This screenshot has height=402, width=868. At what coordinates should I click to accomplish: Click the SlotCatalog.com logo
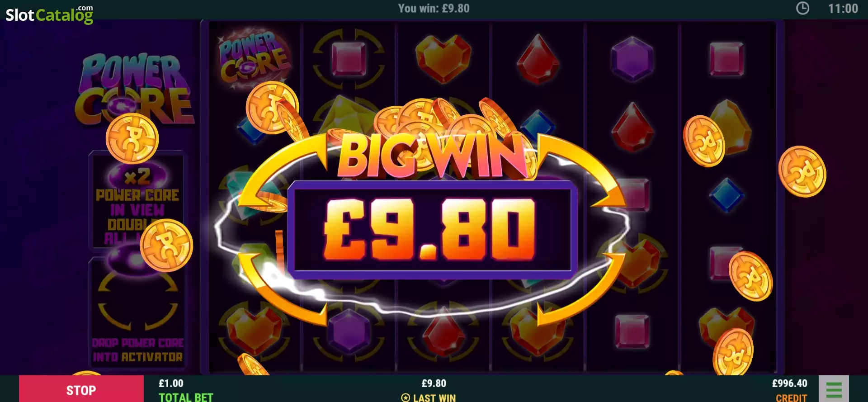point(49,14)
